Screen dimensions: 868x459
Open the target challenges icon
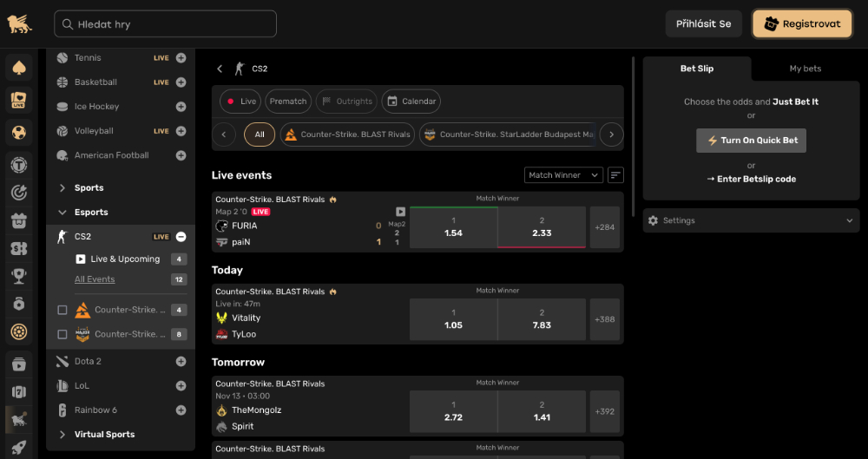point(19,193)
